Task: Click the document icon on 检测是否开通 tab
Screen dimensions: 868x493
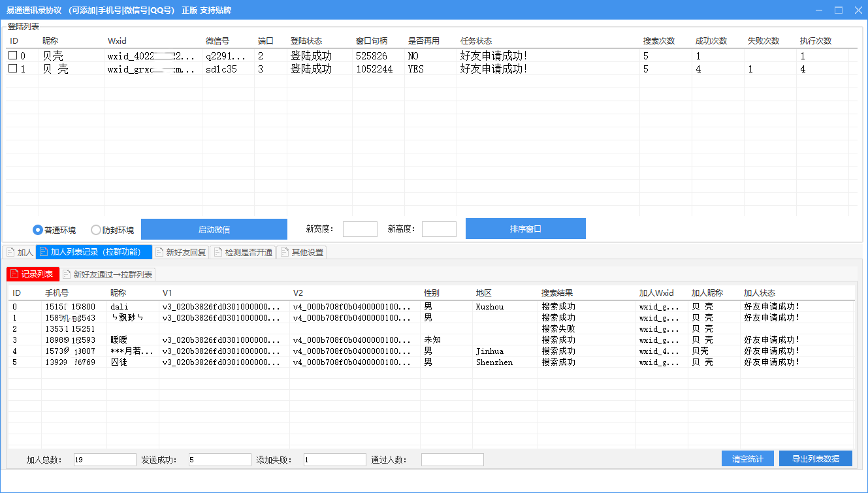Action: [x=217, y=252]
